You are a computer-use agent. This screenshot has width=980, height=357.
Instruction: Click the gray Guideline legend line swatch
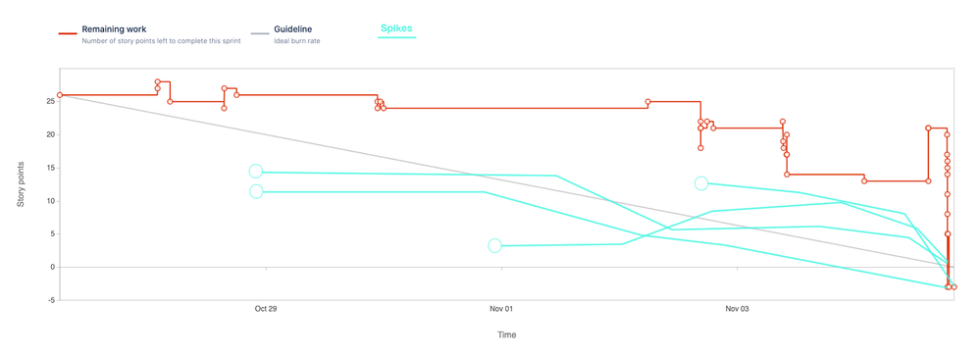click(259, 33)
